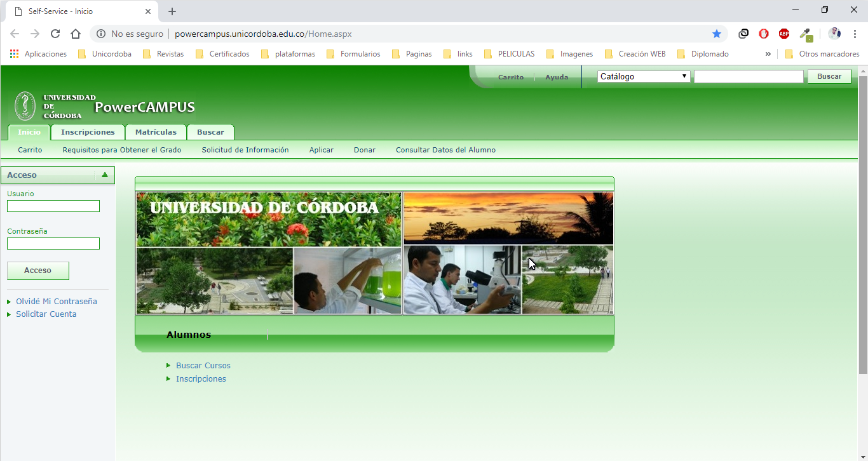Screen dimensions: 868x461
Task: Expand the hidden bookmarks overflow chevron
Action: pos(768,54)
